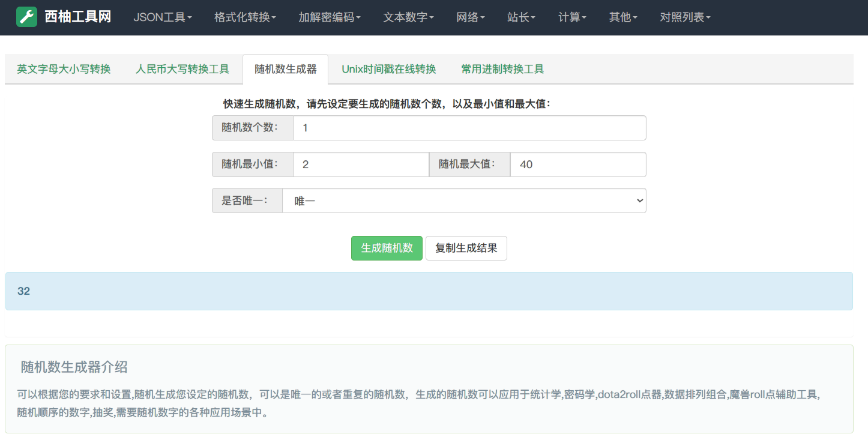Switch to 英文字母大小写转换 tab
This screenshot has height=440, width=868.
point(64,69)
